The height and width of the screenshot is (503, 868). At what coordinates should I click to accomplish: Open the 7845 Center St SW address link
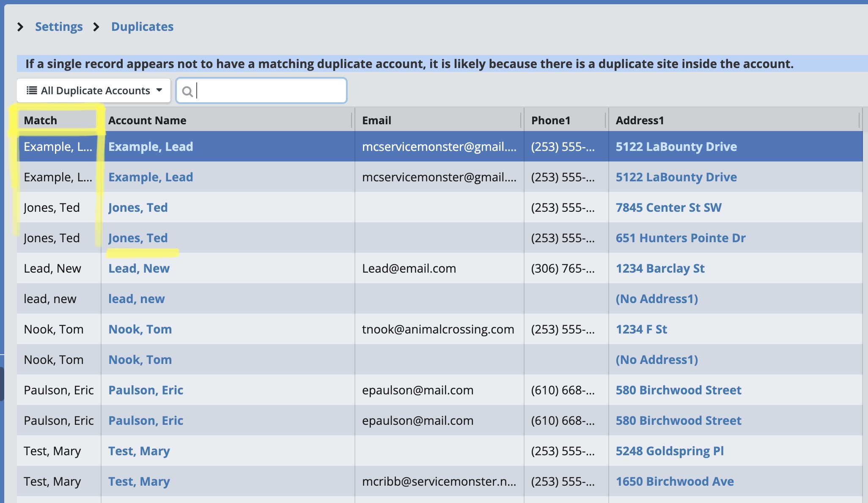(668, 208)
